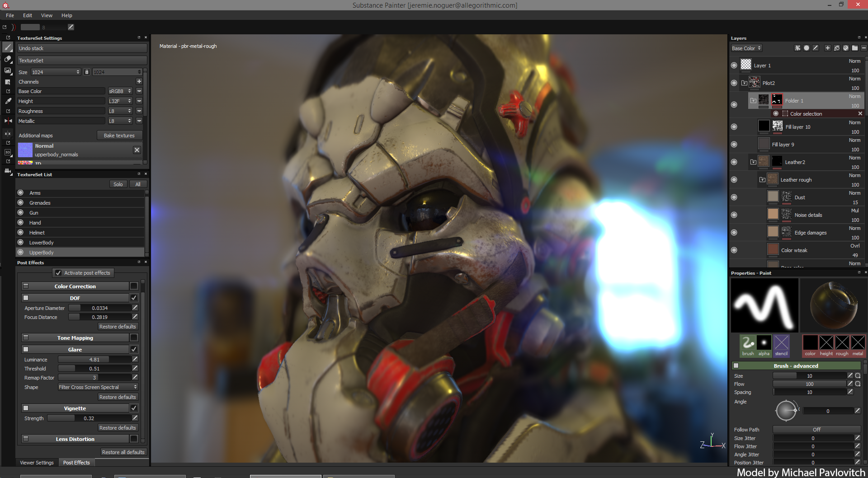The width and height of the screenshot is (868, 478).
Task: Click the camera icon in the left toolbar
Action: pos(8,171)
